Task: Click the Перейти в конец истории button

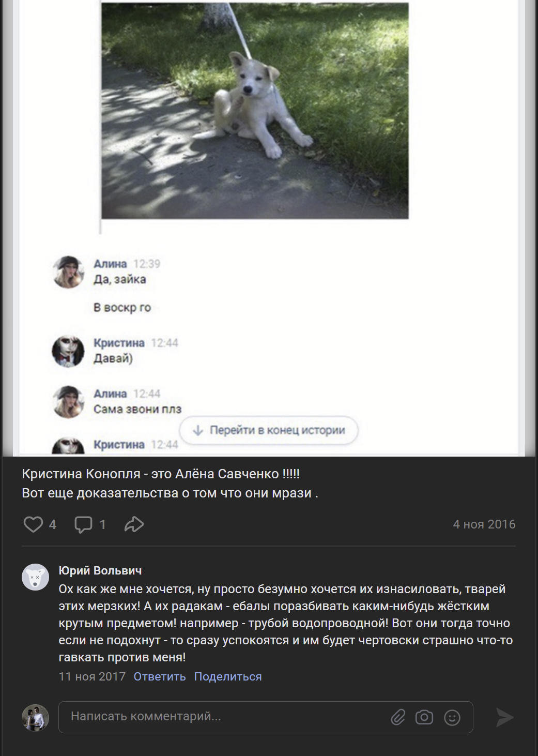Action: (x=269, y=430)
